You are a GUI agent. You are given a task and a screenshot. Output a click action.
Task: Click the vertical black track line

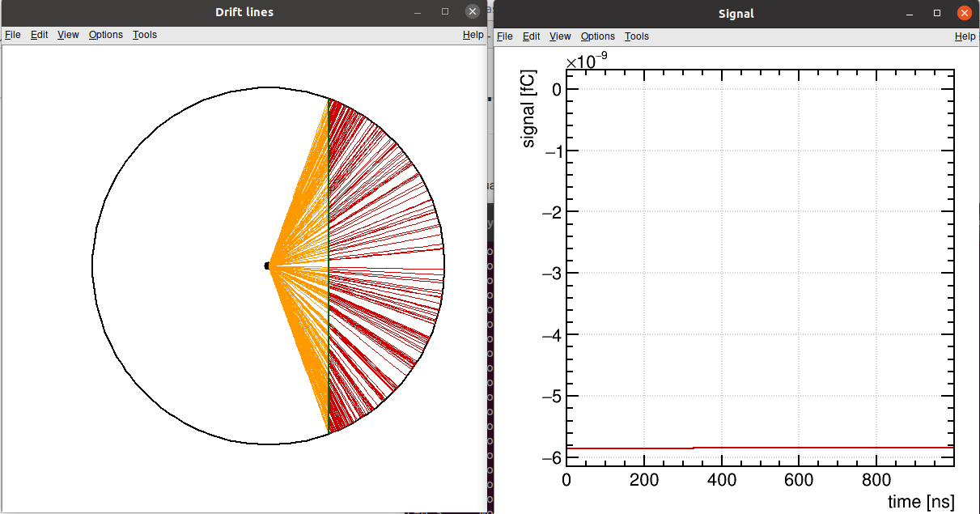coord(329,265)
